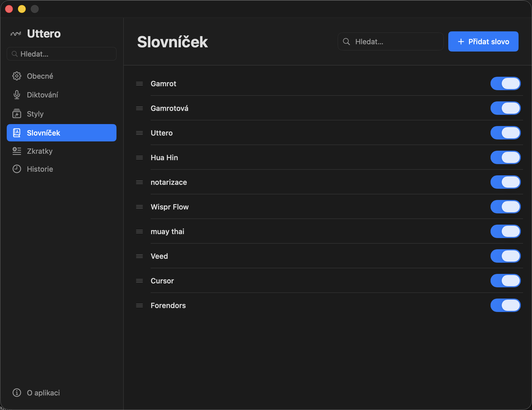Toggle the muay thai switch
Image resolution: width=532 pixels, height=410 pixels.
tap(505, 231)
